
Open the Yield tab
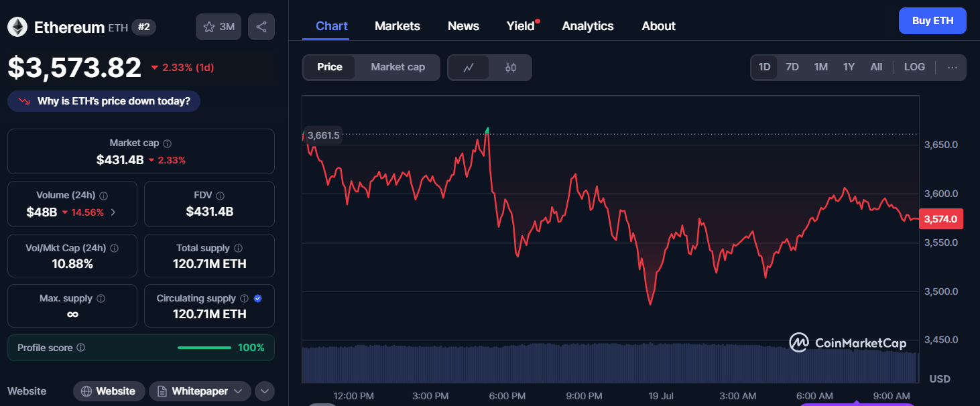(521, 26)
